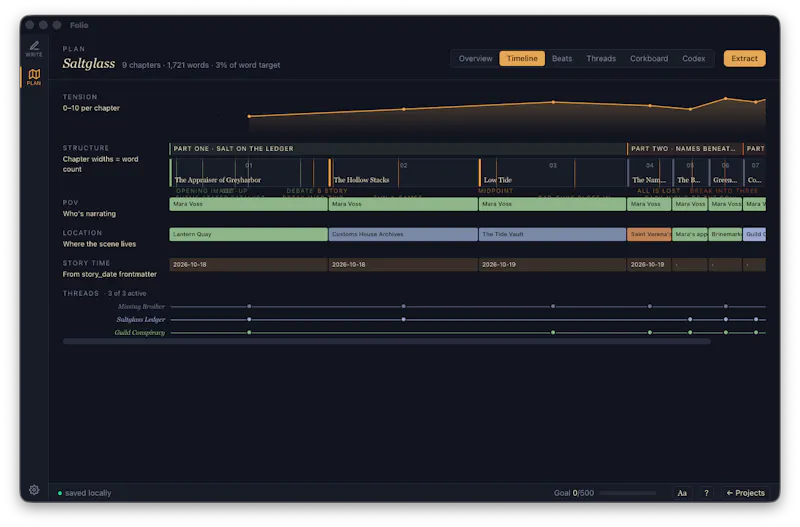This screenshot has height=527, width=800.
Task: Click the BREAK INTO THREE beat label
Action: 723,191
